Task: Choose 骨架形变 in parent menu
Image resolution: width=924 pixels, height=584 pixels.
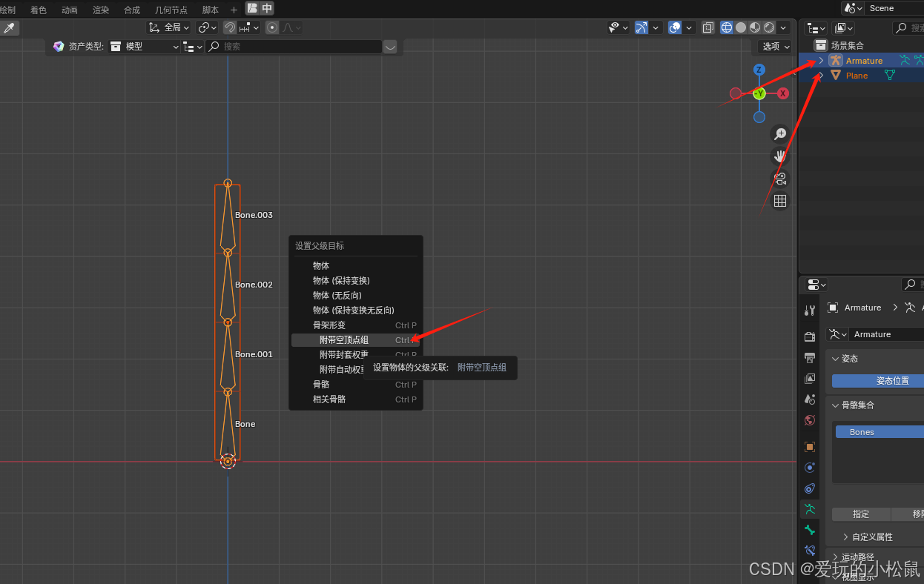Action: (355, 325)
